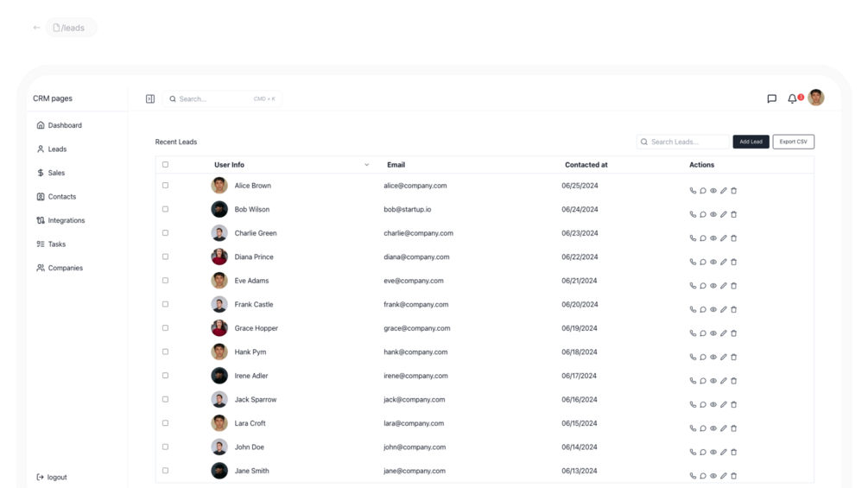Delete Alice Brown using trash icon
Image resolution: width=868 pixels, height=488 pixels.
(734, 190)
